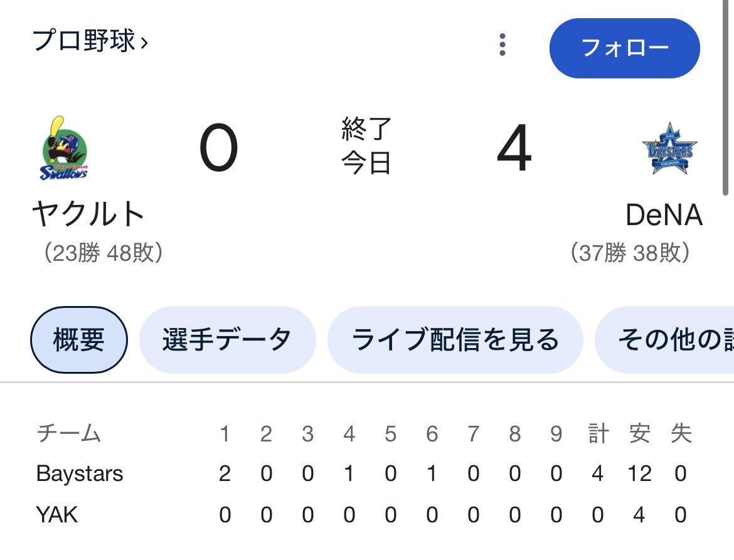Image resolution: width=734 pixels, height=560 pixels.
Task: Open the three-dot more options menu
Action: pyautogui.click(x=503, y=45)
